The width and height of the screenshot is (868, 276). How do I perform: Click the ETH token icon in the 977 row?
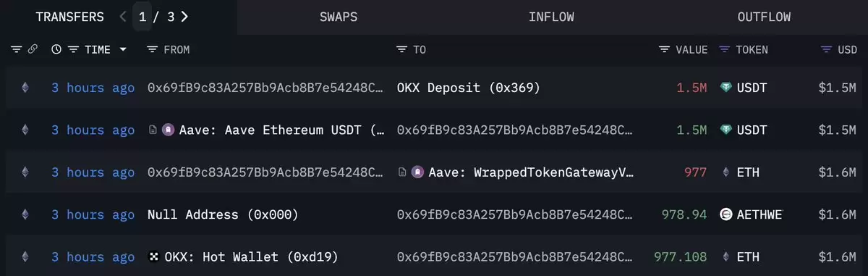726,172
